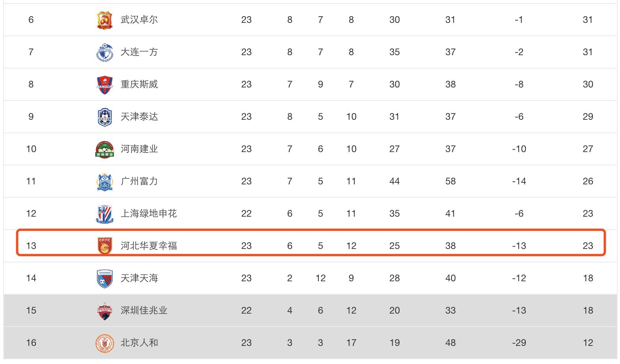Image resolution: width=620 pixels, height=364 pixels.
Task: Click the Shanghai Shenhua (上海绿地申花) crest
Action: [105, 214]
